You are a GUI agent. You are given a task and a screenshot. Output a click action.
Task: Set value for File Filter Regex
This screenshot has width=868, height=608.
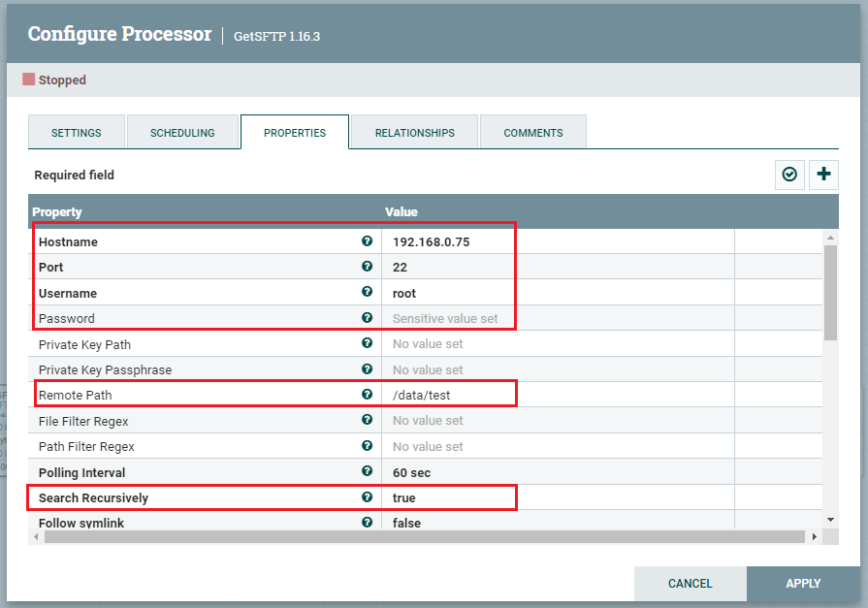558,420
